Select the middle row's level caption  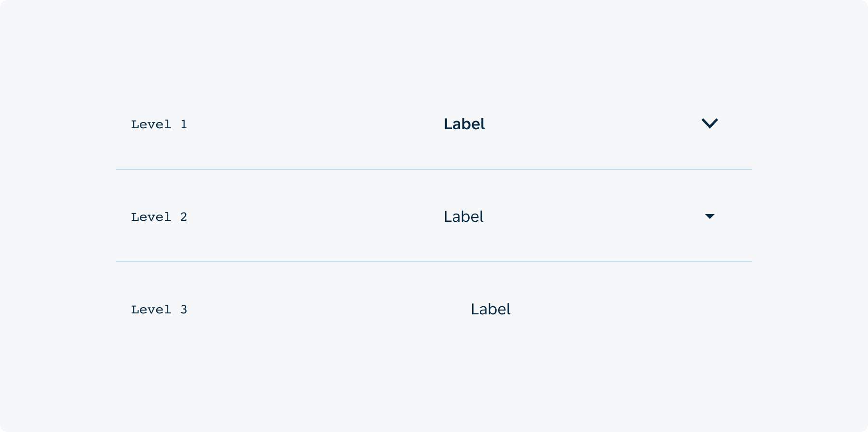[159, 217]
